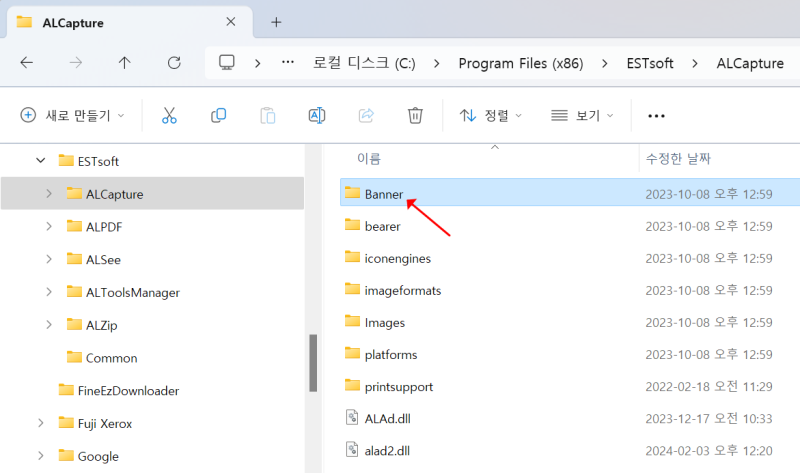The image size is (800, 473).
Task: Sort by 수정한 날짜 column header
Action: pyautogui.click(x=678, y=159)
